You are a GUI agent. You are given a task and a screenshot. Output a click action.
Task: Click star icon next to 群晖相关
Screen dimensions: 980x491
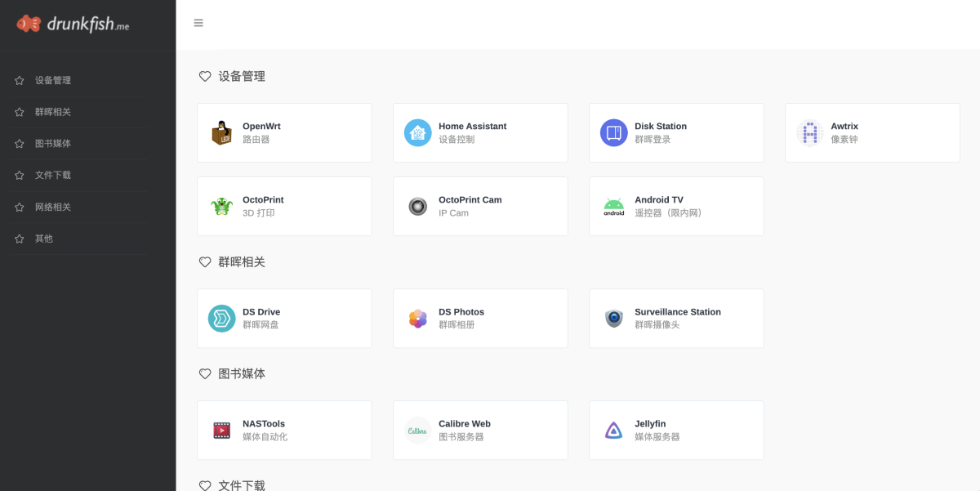click(x=19, y=112)
